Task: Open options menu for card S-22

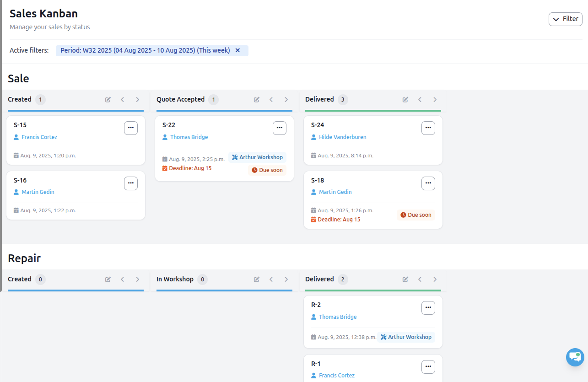Action: (x=280, y=128)
